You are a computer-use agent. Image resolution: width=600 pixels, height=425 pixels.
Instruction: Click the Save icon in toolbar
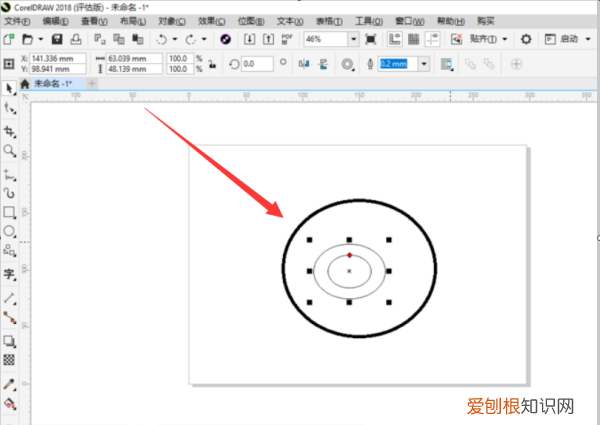point(57,39)
